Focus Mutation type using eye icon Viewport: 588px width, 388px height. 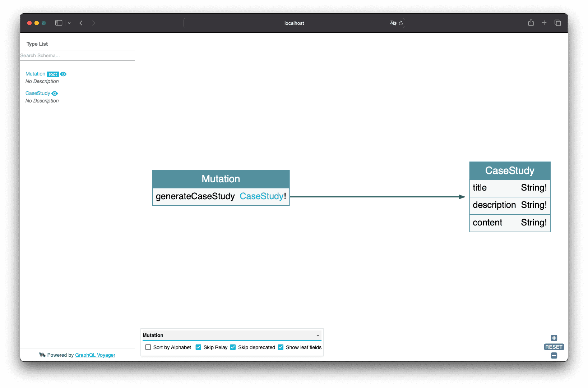tap(63, 74)
